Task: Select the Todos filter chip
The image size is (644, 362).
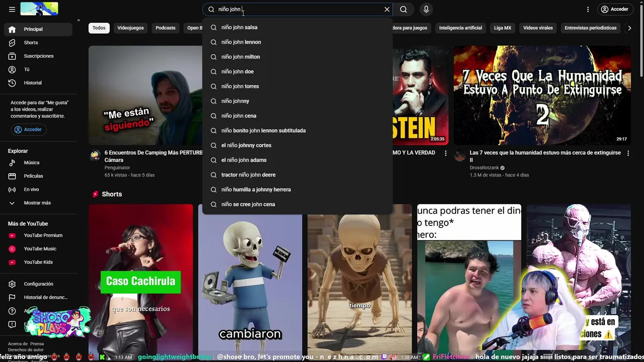Action: click(99, 28)
